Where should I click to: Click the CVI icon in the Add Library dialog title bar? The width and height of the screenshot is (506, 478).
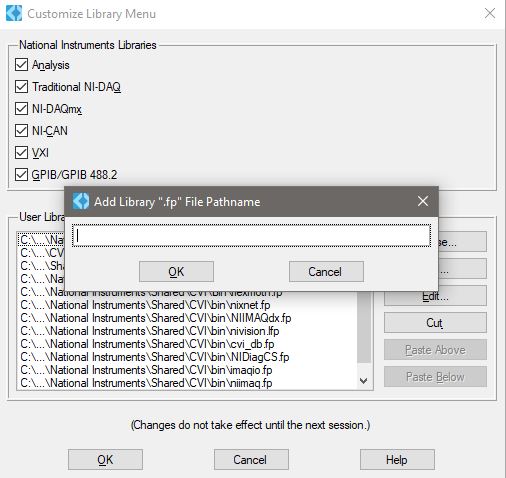point(81,201)
